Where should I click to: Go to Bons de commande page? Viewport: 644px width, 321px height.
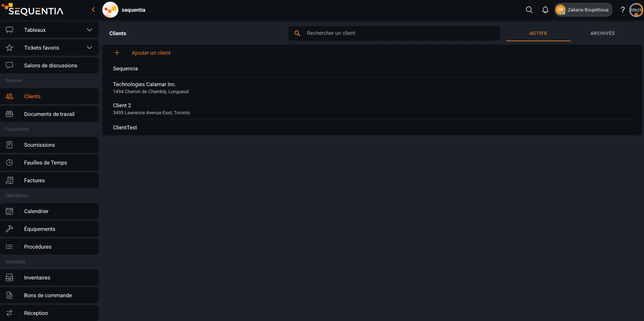pyautogui.click(x=49, y=295)
